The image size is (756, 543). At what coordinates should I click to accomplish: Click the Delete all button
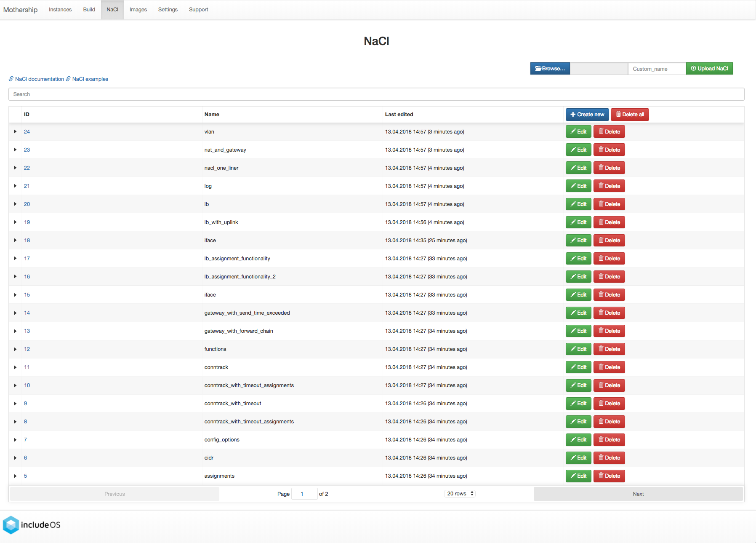tap(630, 115)
